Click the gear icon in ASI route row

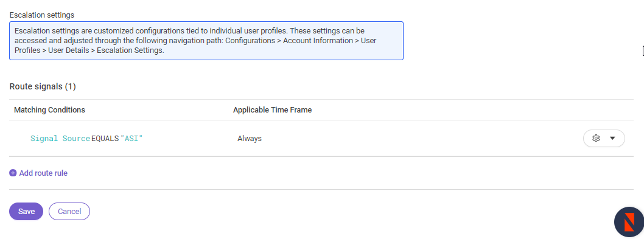click(596, 139)
